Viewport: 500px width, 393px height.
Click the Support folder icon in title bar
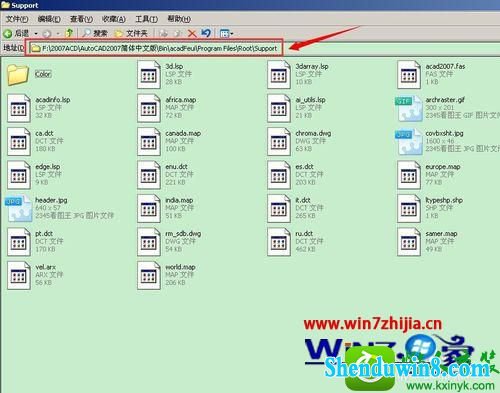pos(5,5)
